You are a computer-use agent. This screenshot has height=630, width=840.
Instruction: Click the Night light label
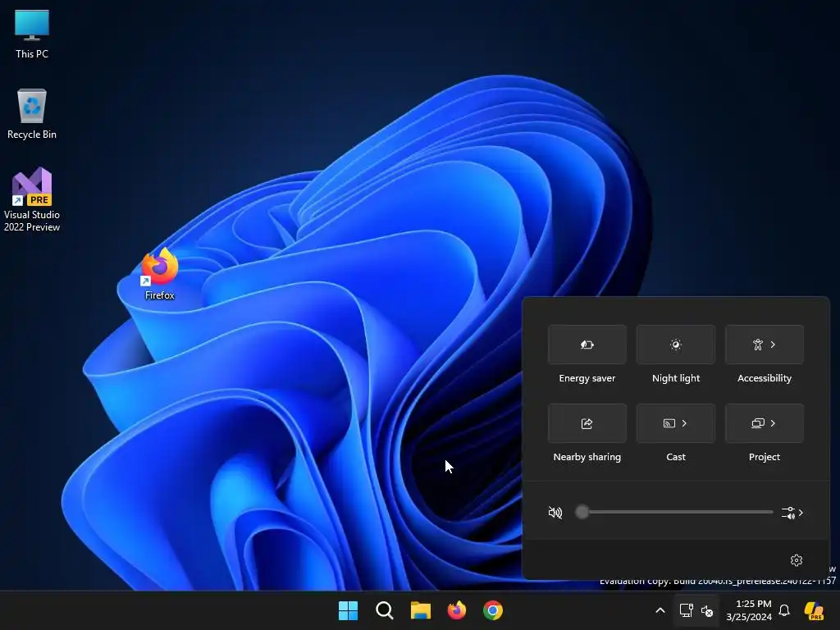(x=676, y=378)
